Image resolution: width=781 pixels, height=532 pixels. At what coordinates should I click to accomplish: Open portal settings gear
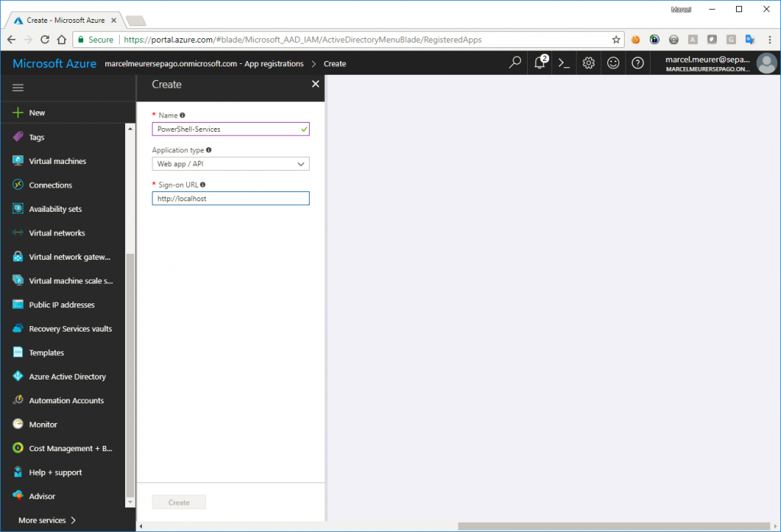(x=589, y=63)
